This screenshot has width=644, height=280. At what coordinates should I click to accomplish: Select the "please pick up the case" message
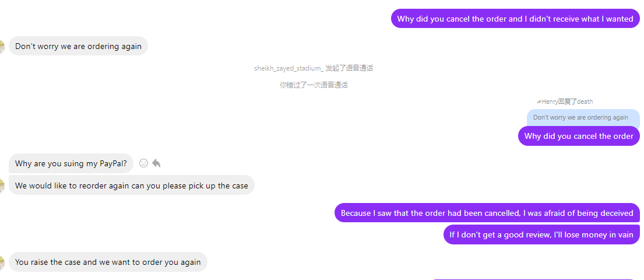point(131,185)
